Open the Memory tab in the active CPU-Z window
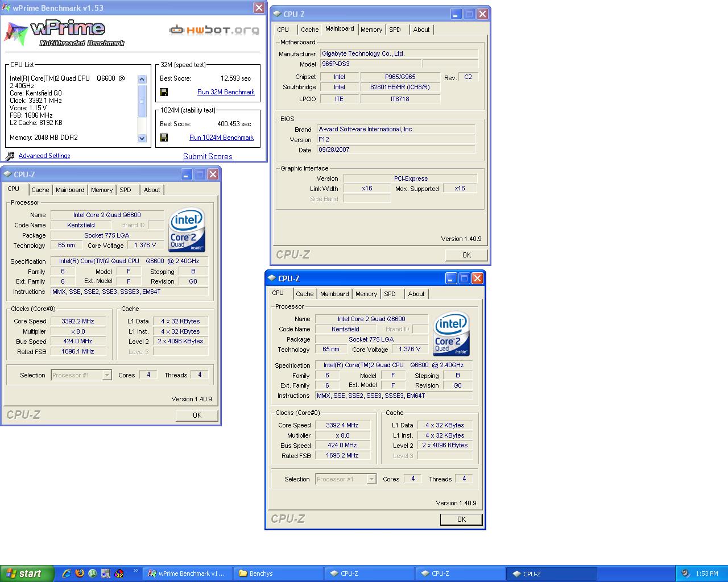Image resolution: width=728 pixels, height=582 pixels. point(366,294)
